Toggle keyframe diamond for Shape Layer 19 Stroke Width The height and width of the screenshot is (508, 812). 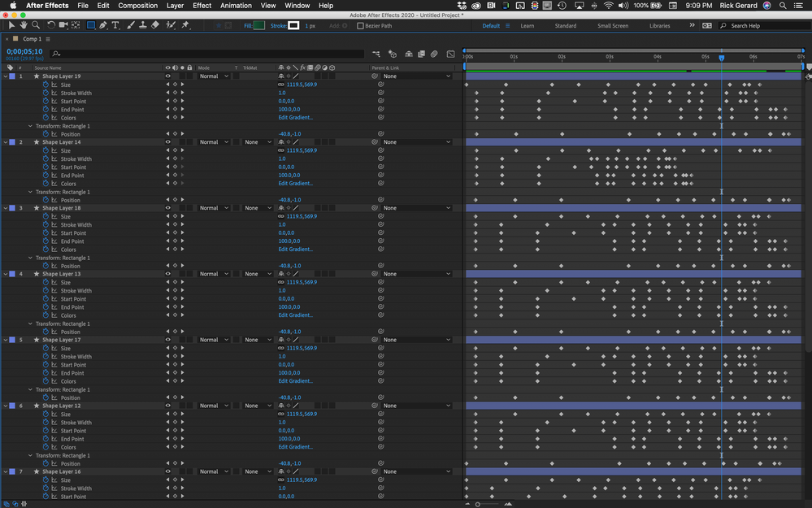click(x=175, y=93)
